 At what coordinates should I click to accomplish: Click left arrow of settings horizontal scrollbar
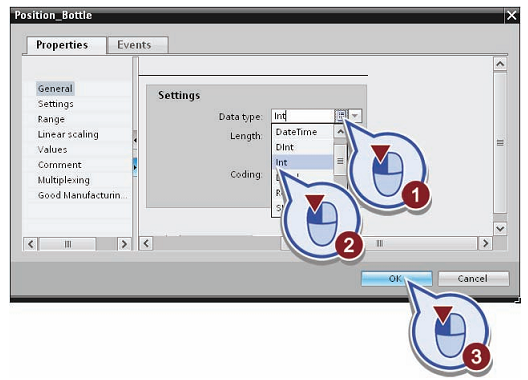(x=146, y=243)
